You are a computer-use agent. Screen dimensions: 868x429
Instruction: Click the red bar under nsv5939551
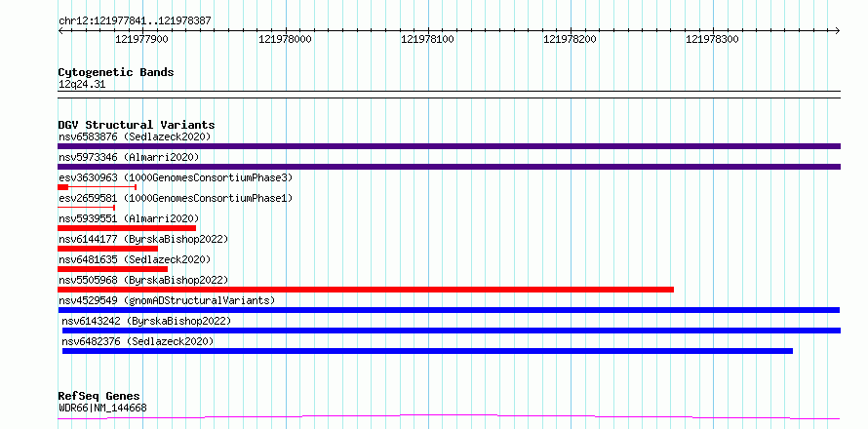(127, 228)
